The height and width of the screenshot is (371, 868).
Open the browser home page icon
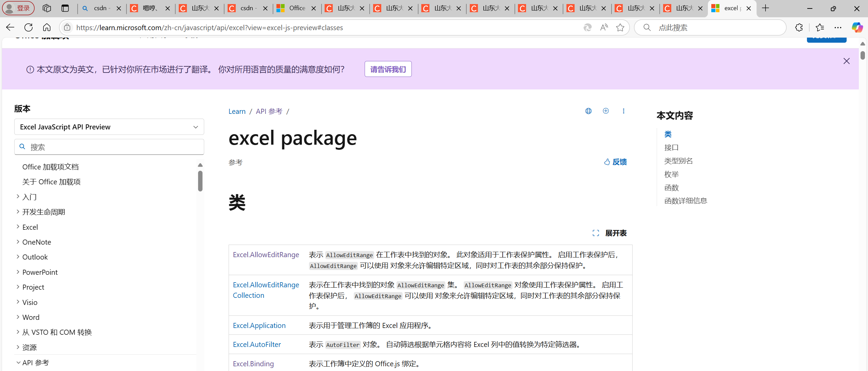(47, 27)
